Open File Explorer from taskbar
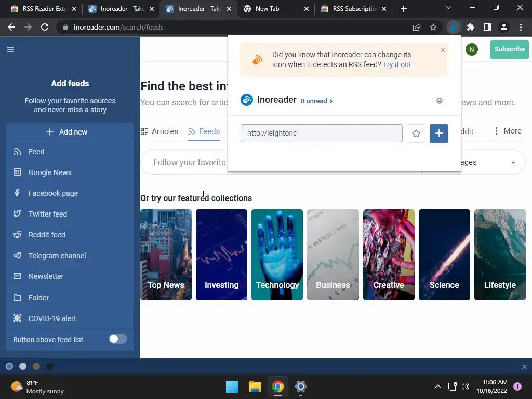Screen dimensions: 532x399 [x=255, y=387]
